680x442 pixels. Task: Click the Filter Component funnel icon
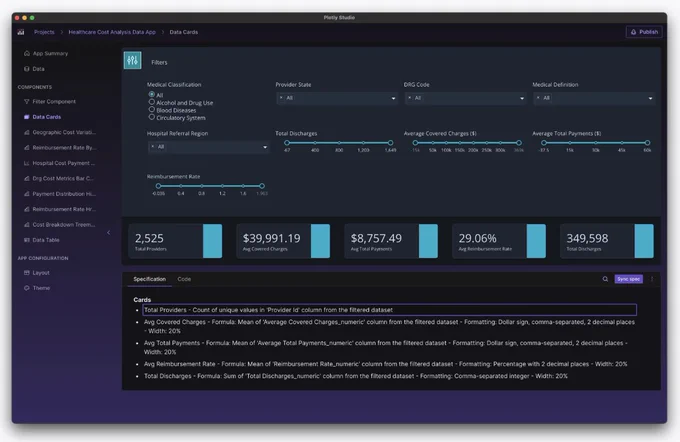tap(26, 101)
